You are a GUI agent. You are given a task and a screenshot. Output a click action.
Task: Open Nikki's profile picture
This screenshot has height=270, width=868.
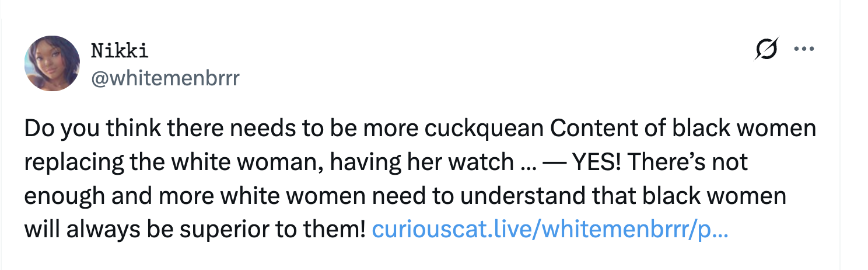point(52,63)
